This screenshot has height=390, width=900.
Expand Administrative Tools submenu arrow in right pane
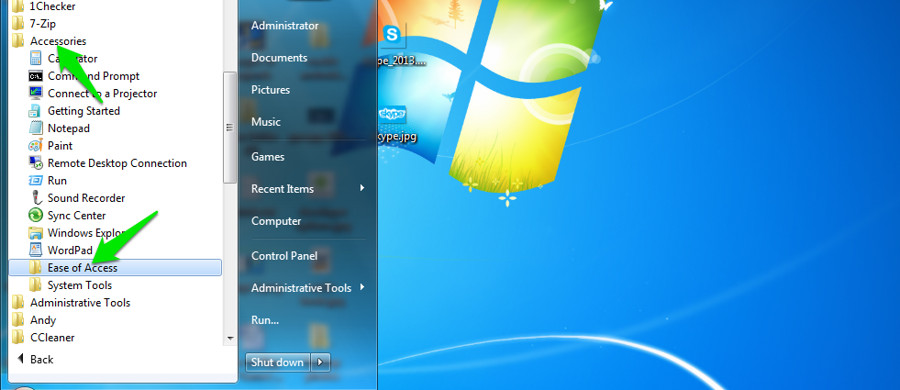click(x=362, y=287)
